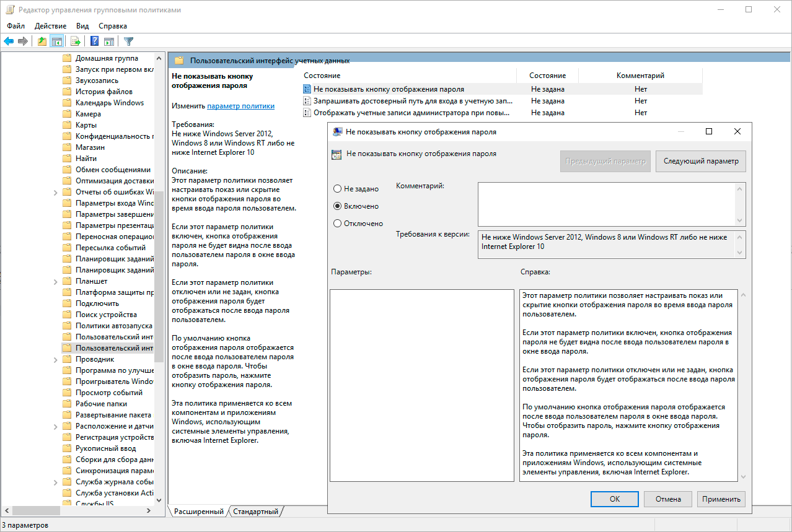Click the blue Back arrow in toolbar
The width and height of the screenshot is (792, 532).
tap(9, 41)
